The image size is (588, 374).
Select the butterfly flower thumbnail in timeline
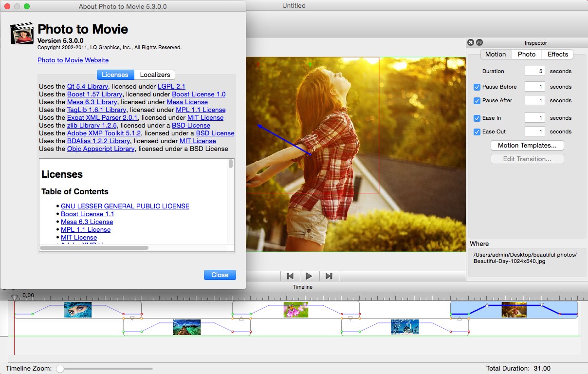click(x=296, y=310)
